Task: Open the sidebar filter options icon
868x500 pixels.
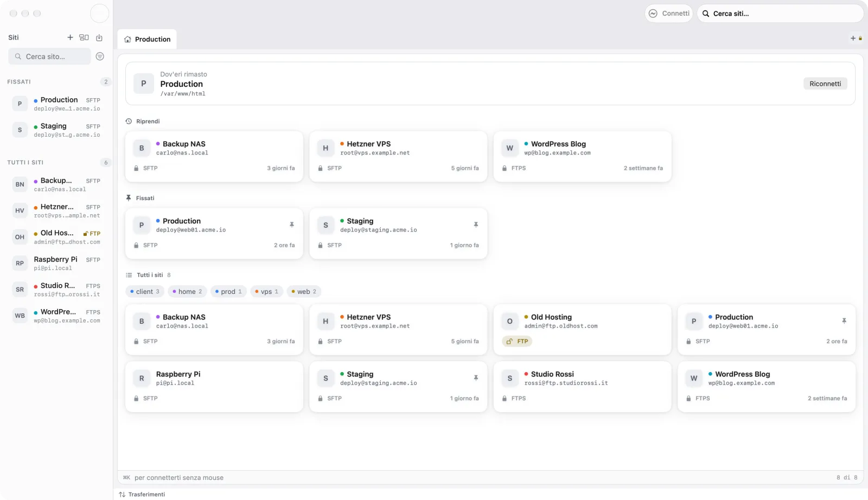Action: [100, 56]
